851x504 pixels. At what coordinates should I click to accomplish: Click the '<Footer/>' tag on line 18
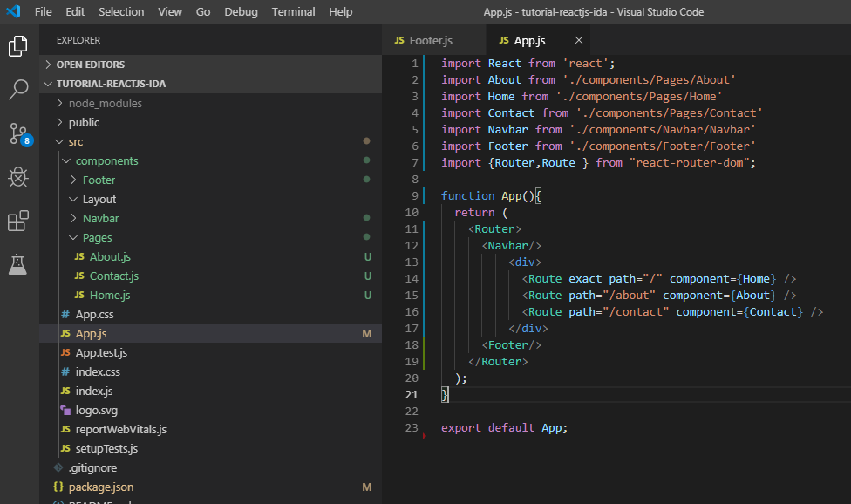click(511, 344)
